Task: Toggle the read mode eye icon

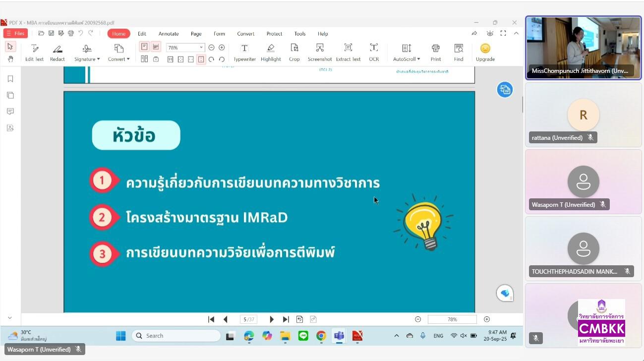Action: 490,33
